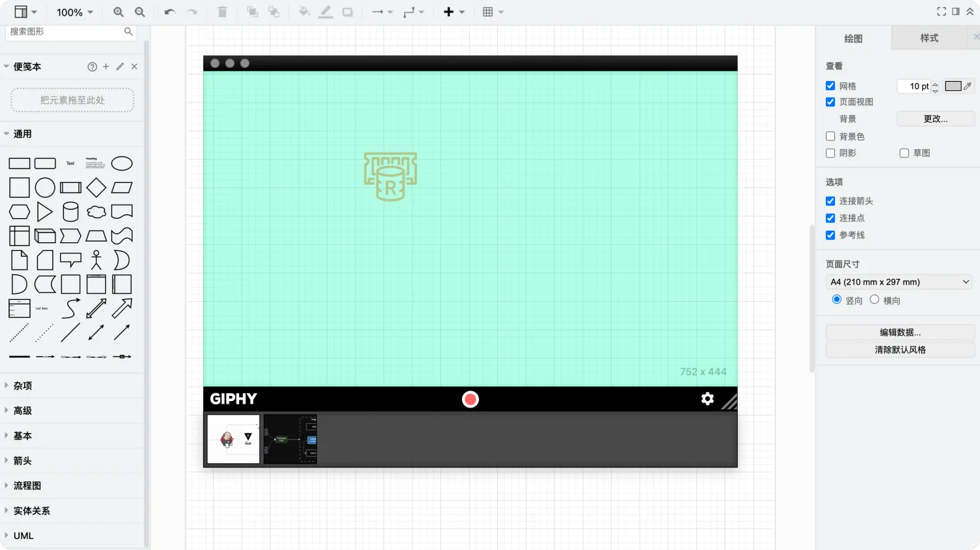The image size is (980, 550).
Task: Pick the diamond shape in shape library
Action: pos(96,187)
